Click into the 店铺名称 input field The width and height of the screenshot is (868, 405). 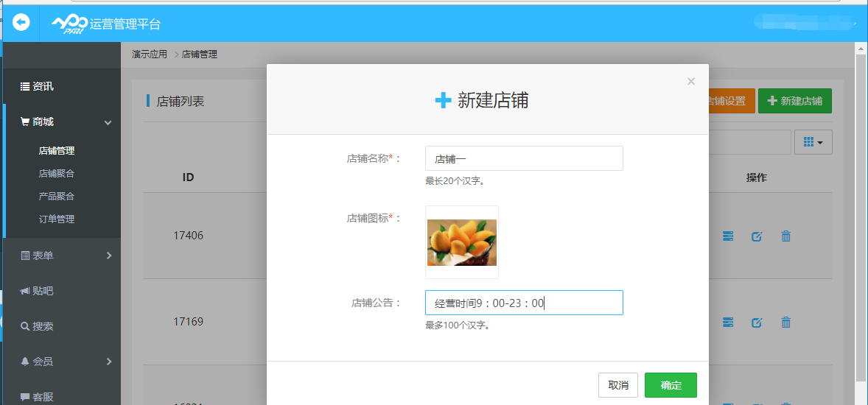click(524, 158)
